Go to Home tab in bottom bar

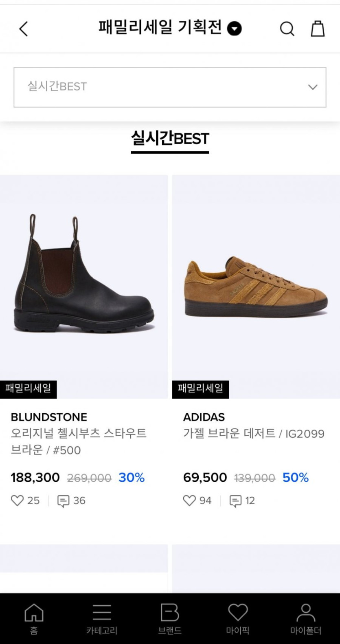click(x=34, y=618)
